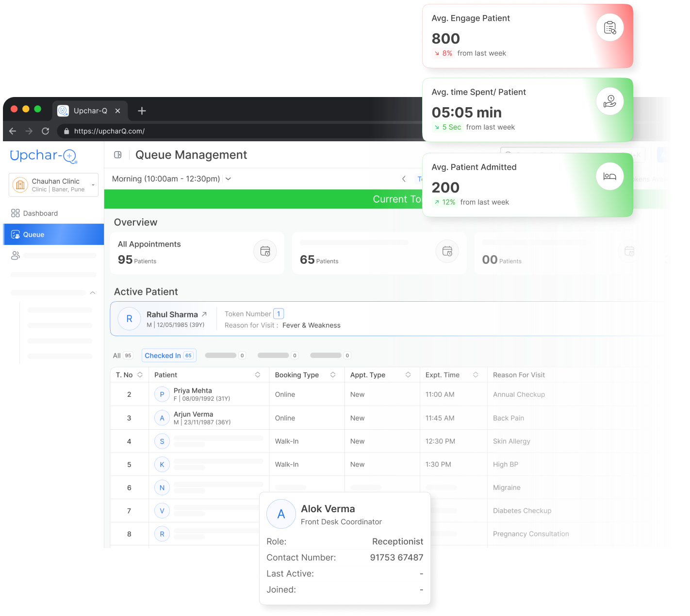Click the users icon in sidebar
Image resolution: width=690 pixels, height=616 pixels.
16,256
